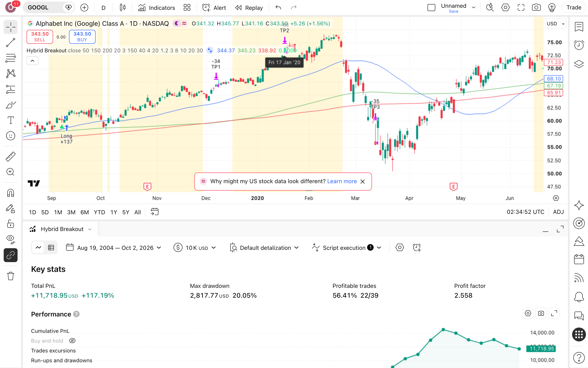Start bar Replay mode
Viewport: 588px width, 368px height.
tap(249, 8)
